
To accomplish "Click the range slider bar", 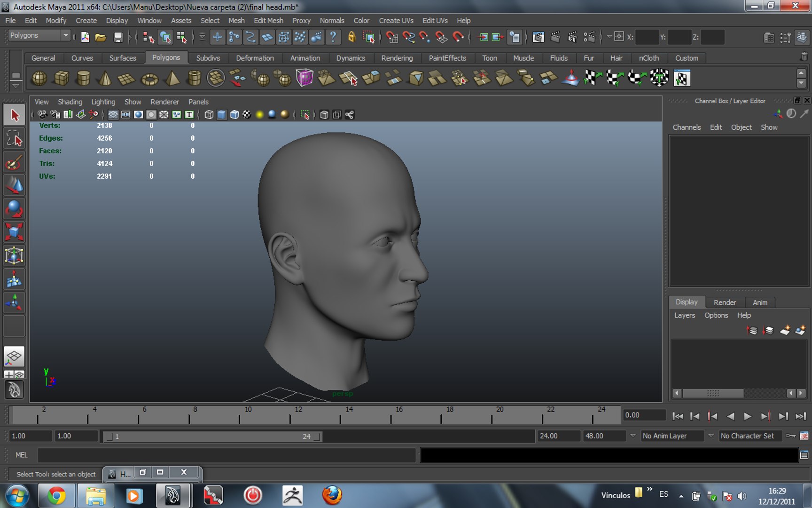I will 212,437.
